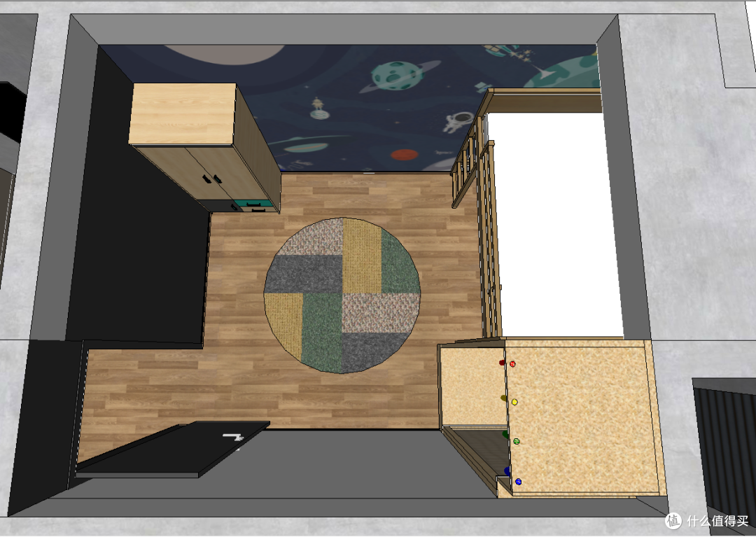This screenshot has width=756, height=537.
Task: Select the OSB climbing wall panel
Action: pyautogui.click(x=583, y=417)
